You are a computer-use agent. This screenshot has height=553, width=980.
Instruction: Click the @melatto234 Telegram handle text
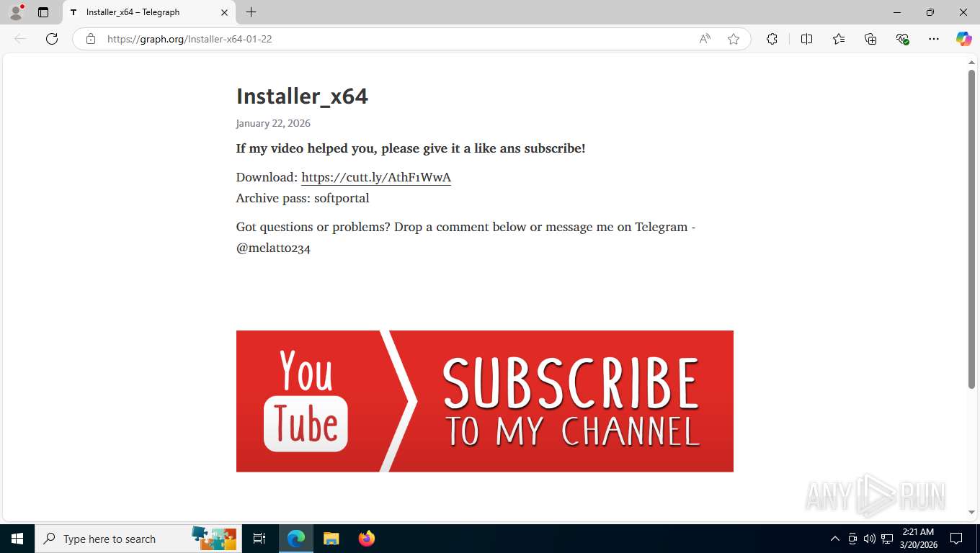[x=273, y=248]
